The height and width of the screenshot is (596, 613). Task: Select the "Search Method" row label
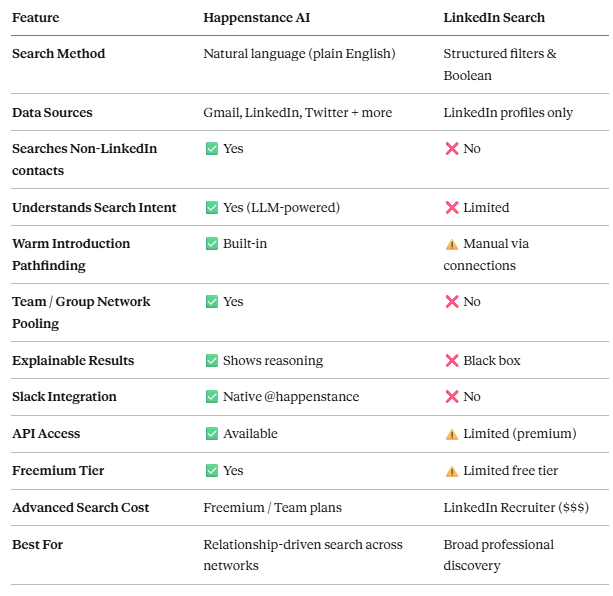[58, 54]
